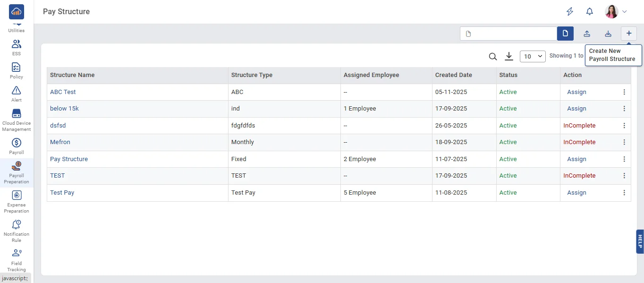Open the three-dot menu for ABC Test row

[x=624, y=92]
